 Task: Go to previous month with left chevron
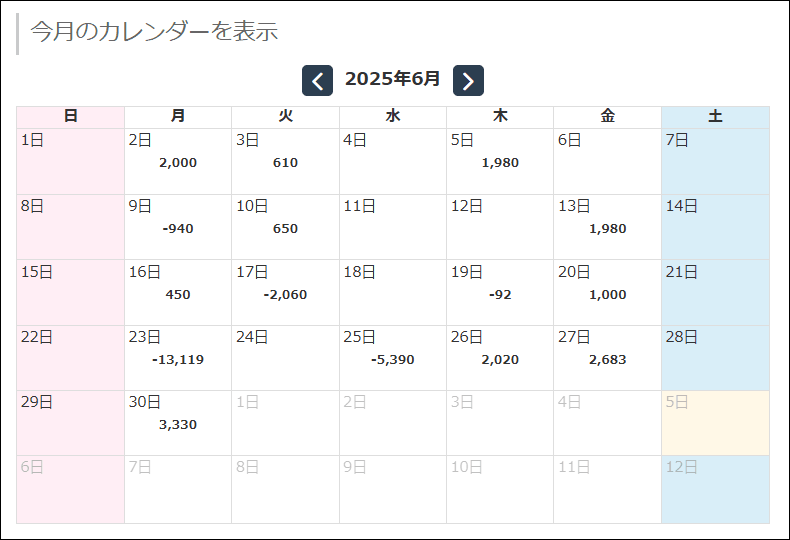point(317,81)
